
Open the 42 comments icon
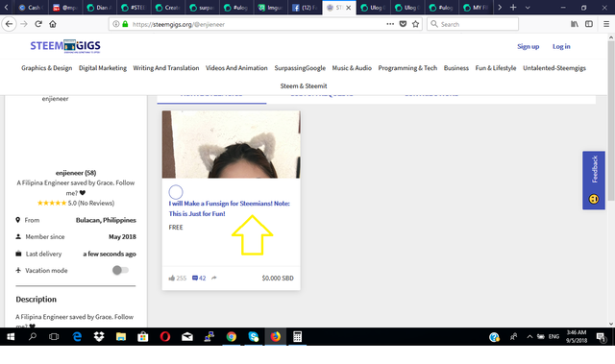point(194,278)
